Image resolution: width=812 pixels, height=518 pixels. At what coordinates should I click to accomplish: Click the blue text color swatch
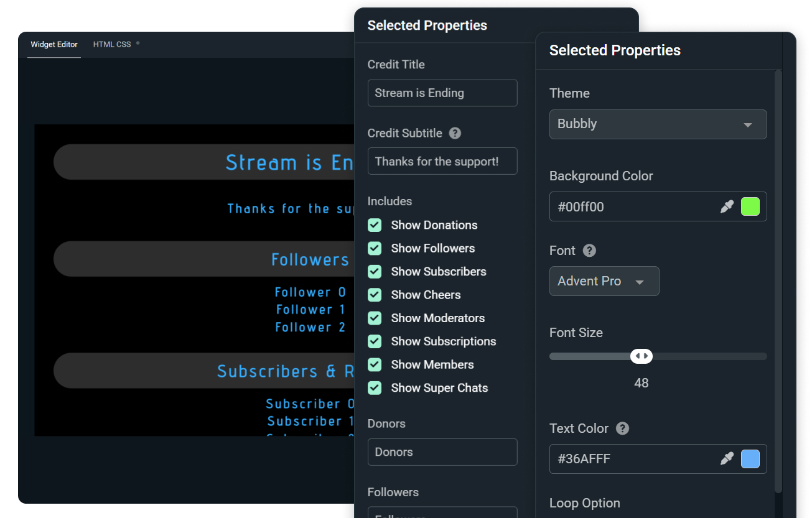click(x=750, y=459)
